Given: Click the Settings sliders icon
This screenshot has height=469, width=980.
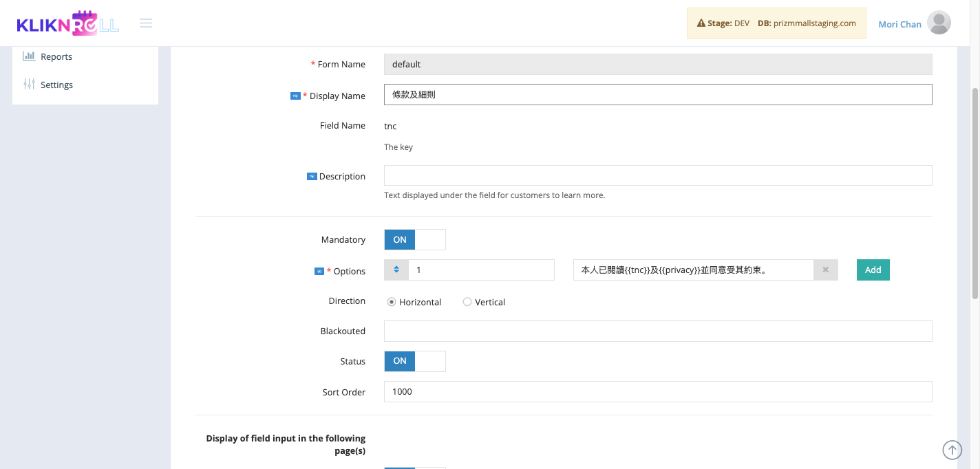Looking at the screenshot, I should [x=29, y=85].
